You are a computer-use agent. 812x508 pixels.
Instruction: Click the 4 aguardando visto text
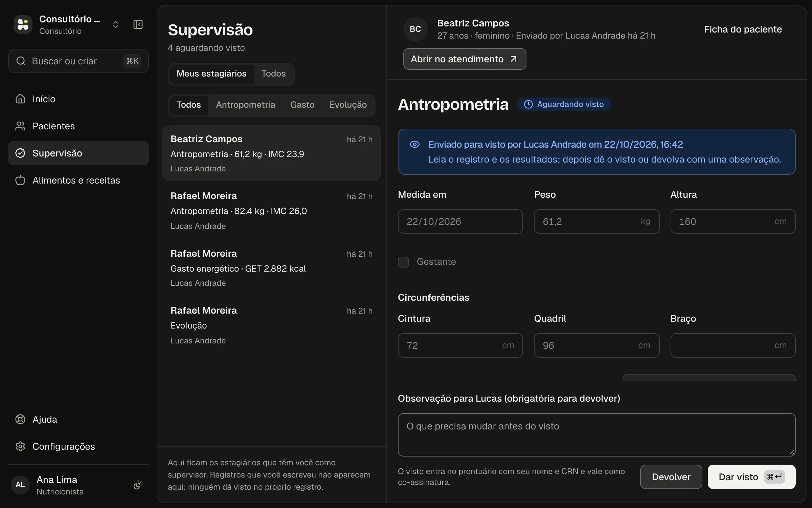click(x=206, y=48)
